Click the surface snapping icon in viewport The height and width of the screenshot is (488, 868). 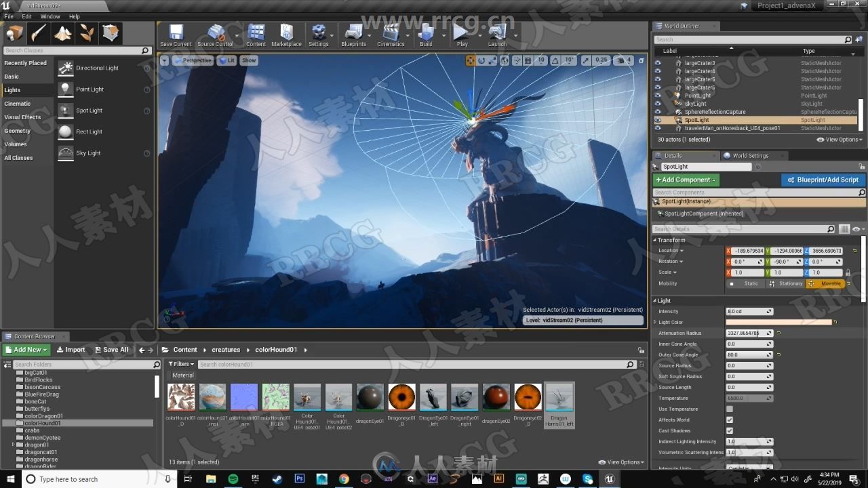517,60
